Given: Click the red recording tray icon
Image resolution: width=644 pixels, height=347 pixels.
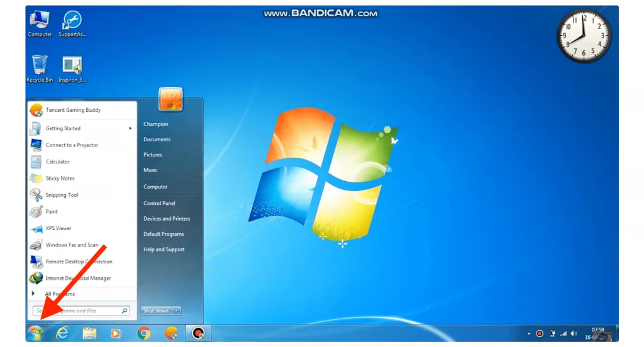Looking at the screenshot, I should tap(540, 334).
